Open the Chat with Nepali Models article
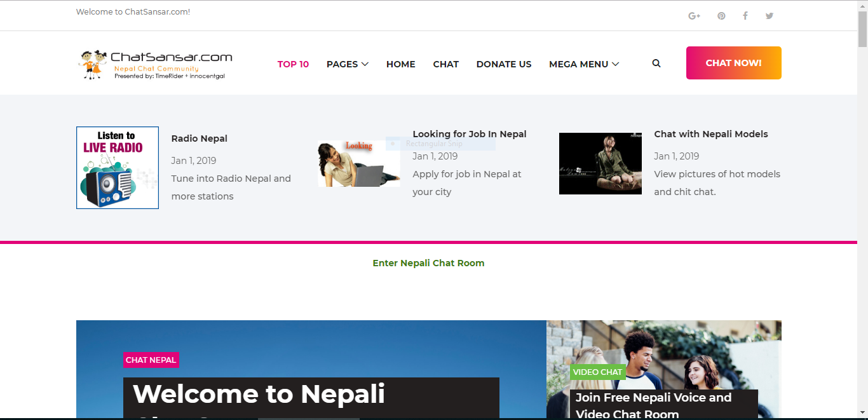 [710, 133]
